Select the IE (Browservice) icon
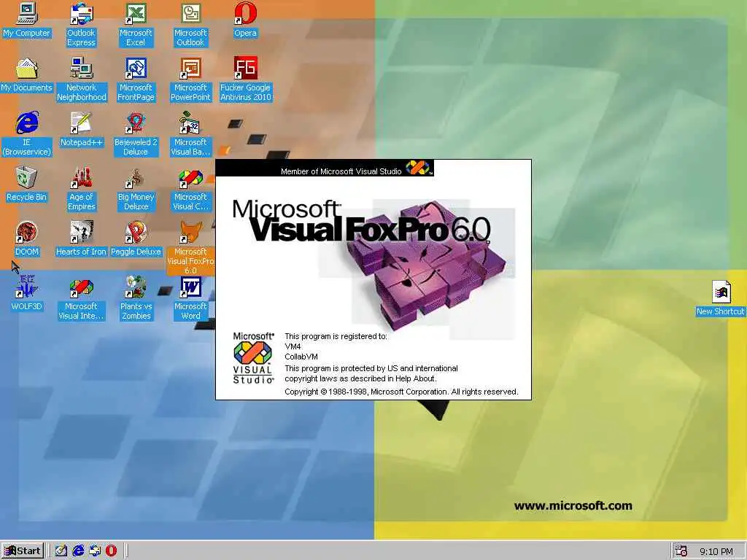Screen dimensions: 747x560 coord(26,134)
